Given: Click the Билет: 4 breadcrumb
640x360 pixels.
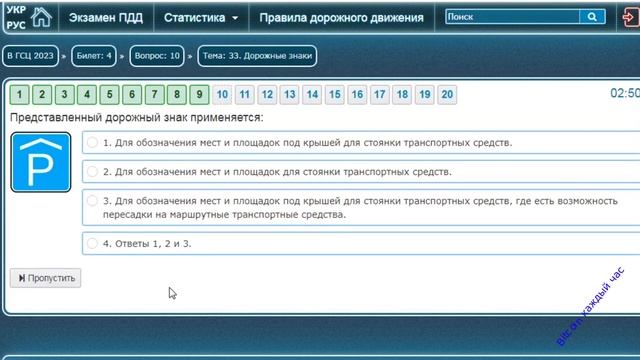Looking at the screenshot, I should coord(94,56).
